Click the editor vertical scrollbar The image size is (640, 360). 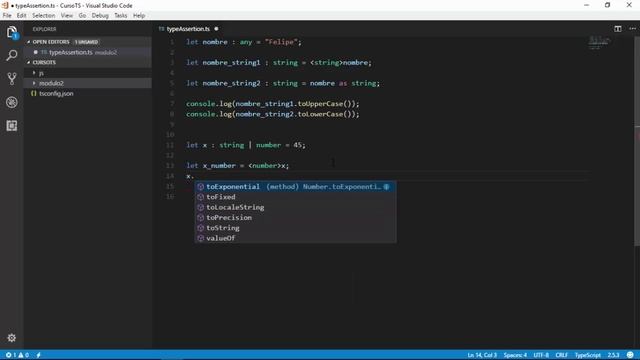pos(637,141)
